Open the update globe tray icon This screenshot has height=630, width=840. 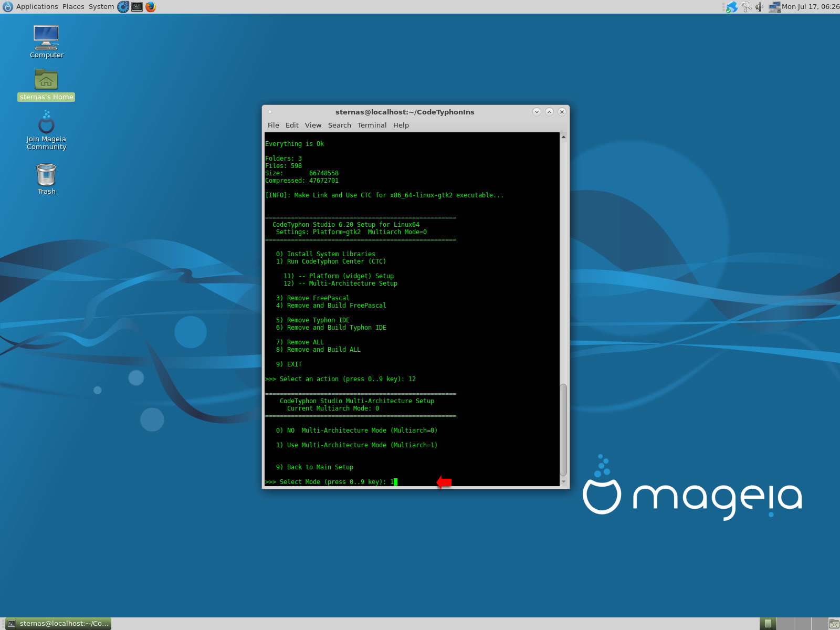[x=732, y=7]
